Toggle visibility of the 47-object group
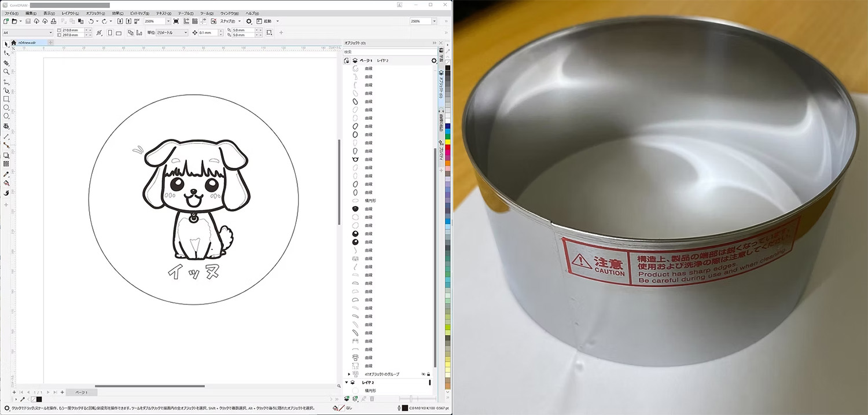The width and height of the screenshot is (868, 415). tap(423, 374)
